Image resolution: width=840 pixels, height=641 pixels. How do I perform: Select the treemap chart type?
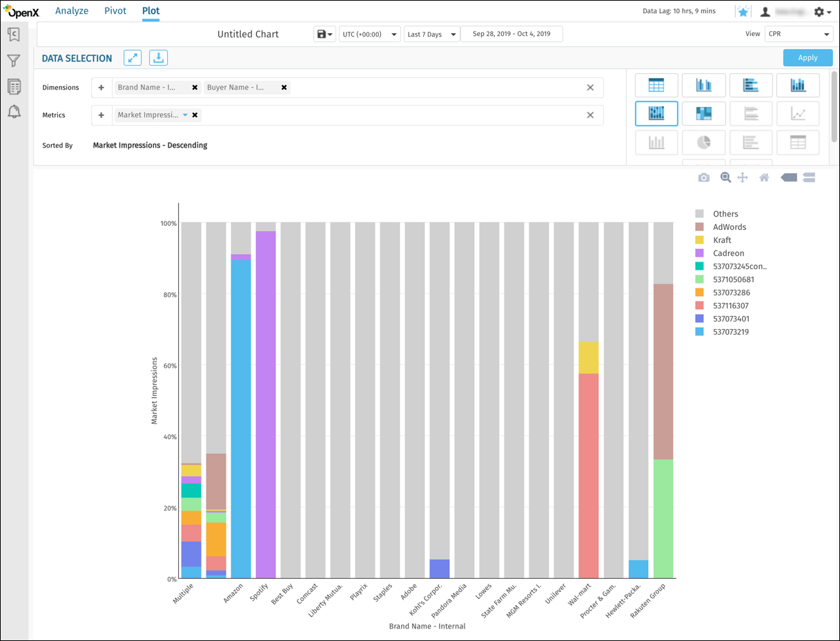(703, 114)
